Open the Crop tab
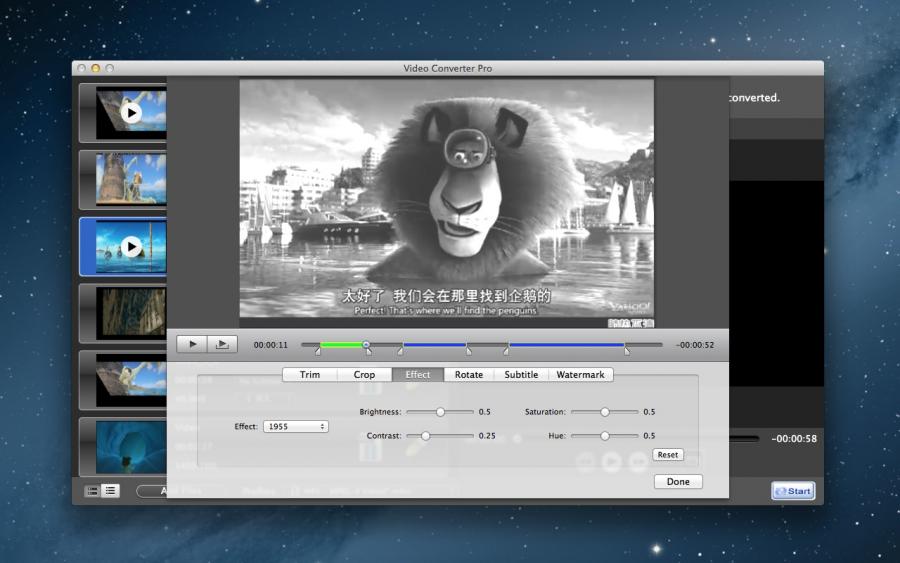900x563 pixels. [364, 375]
